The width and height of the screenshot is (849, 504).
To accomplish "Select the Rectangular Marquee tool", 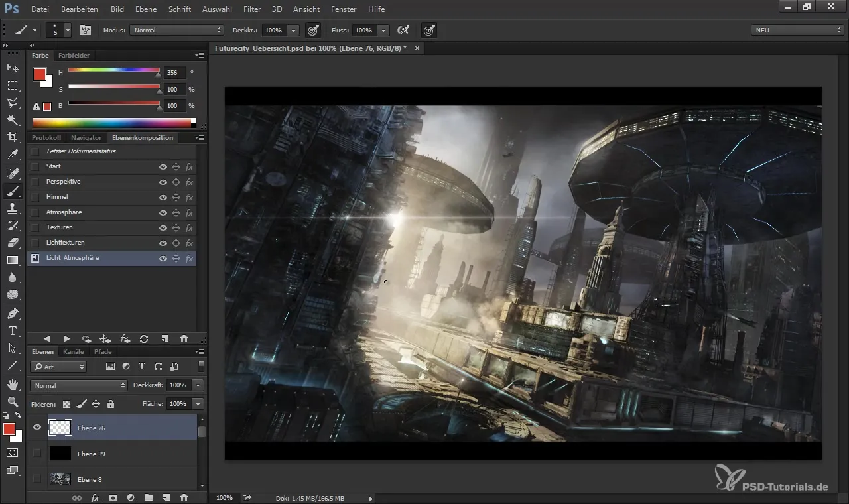I will coord(13,85).
